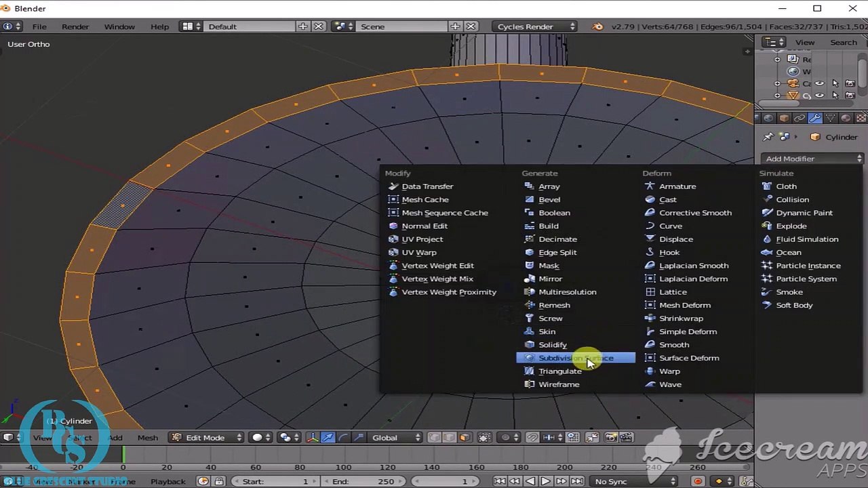Toggle Cylinder visibility eye in the outliner
The image size is (868, 488).
(820, 96)
